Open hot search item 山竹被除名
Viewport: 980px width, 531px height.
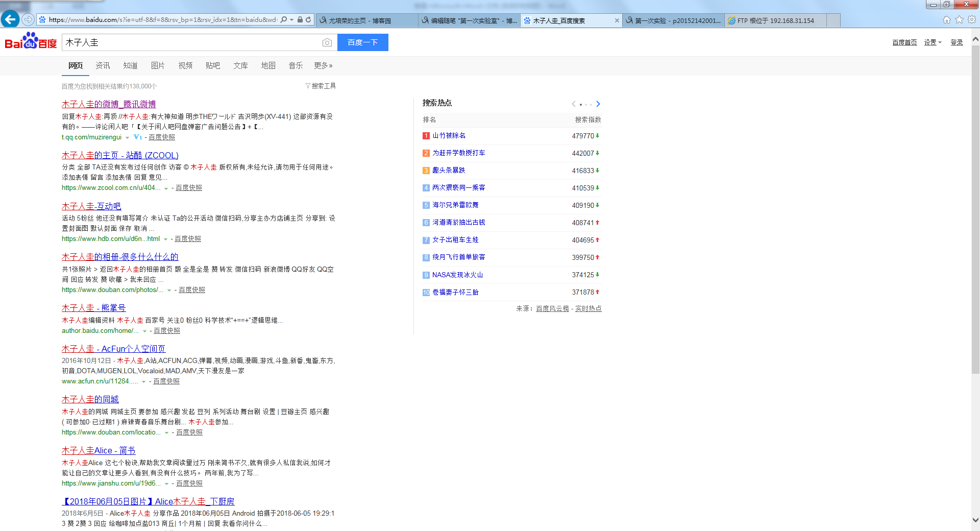coord(449,135)
